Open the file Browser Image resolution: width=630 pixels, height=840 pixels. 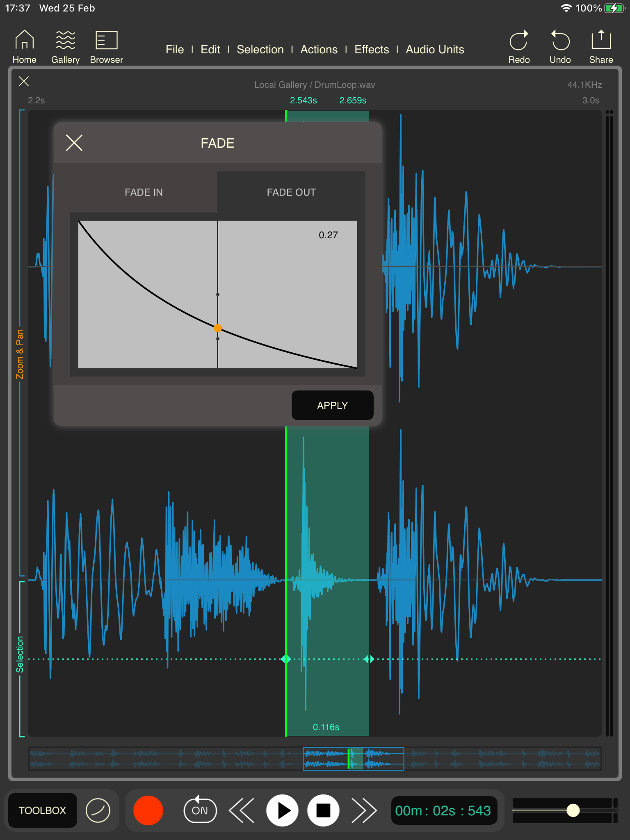(x=106, y=47)
